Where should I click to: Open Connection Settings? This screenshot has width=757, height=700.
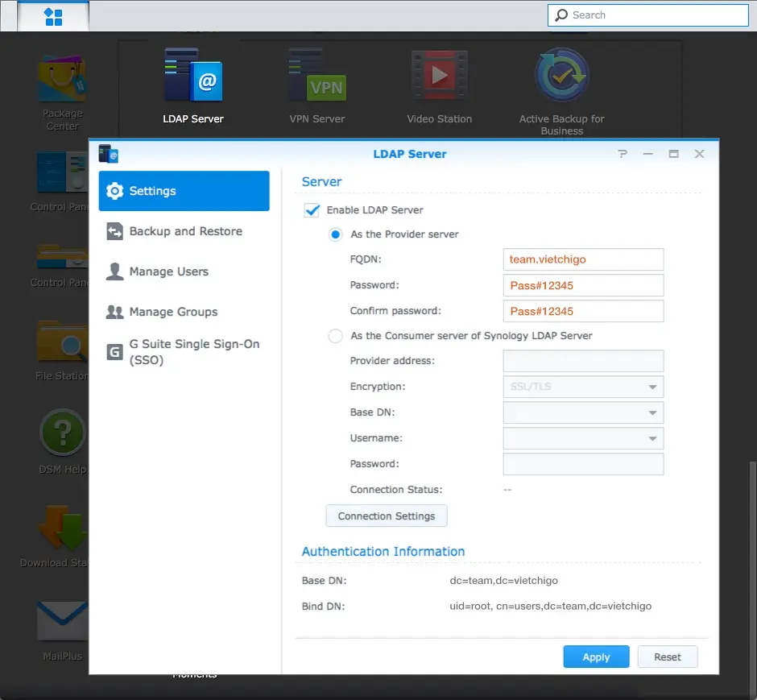tap(387, 516)
